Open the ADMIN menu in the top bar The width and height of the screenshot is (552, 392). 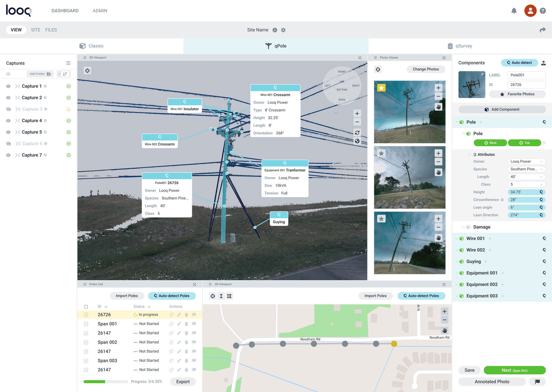(99, 10)
